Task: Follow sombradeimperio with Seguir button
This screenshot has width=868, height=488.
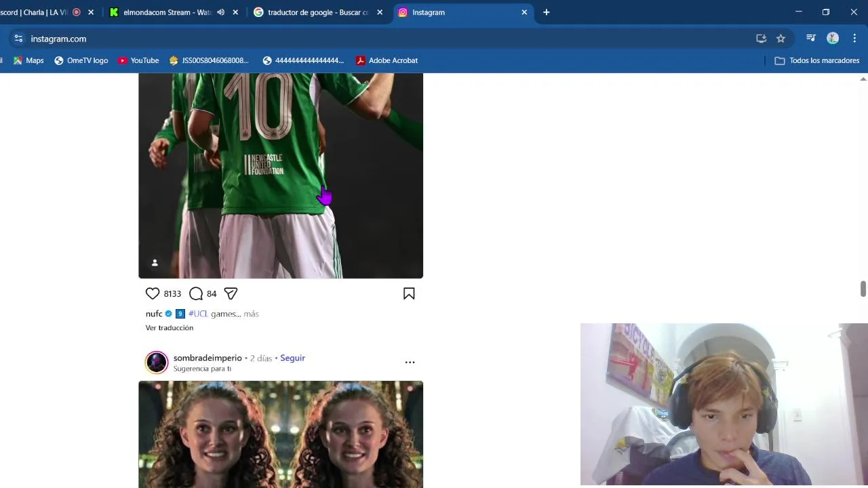Action: (292, 358)
